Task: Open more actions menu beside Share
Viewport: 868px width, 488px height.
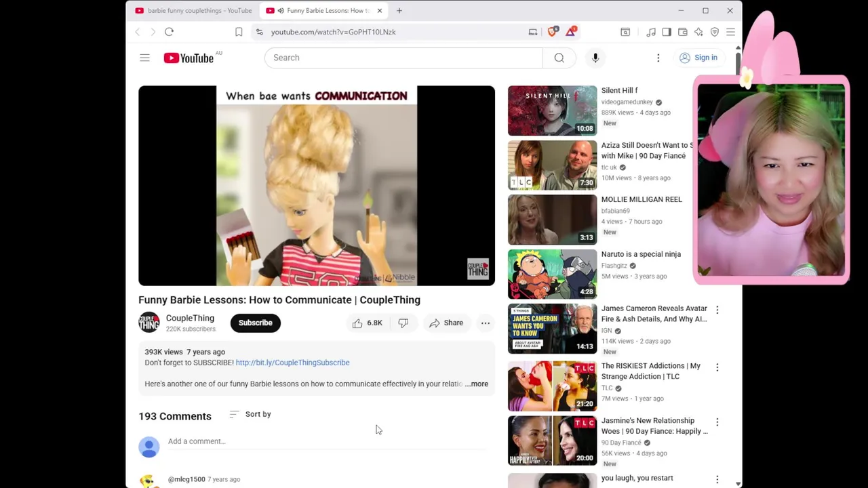Action: pyautogui.click(x=486, y=323)
